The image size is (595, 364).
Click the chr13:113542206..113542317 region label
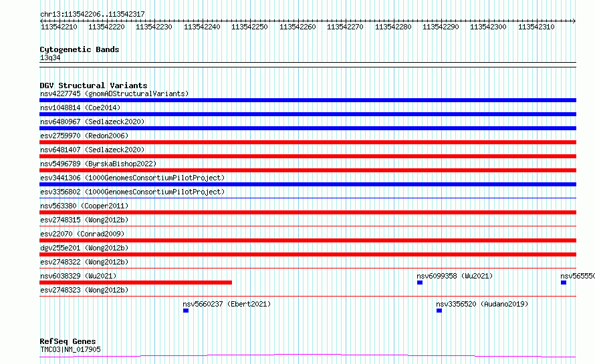(x=92, y=14)
